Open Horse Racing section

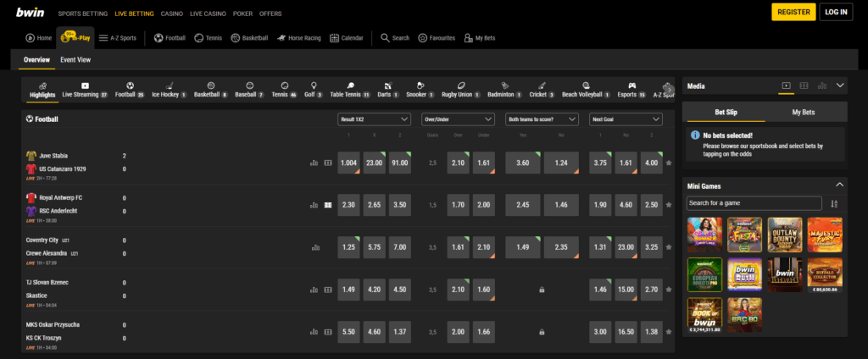point(299,38)
